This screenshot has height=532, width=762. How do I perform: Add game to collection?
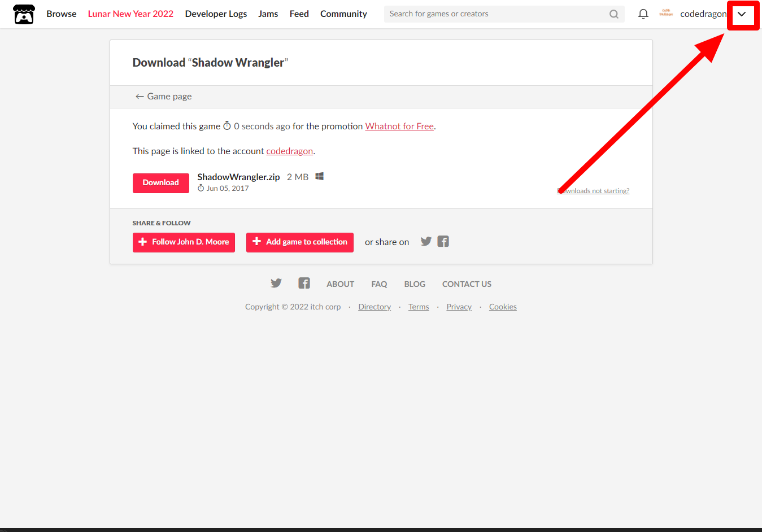[x=300, y=242]
